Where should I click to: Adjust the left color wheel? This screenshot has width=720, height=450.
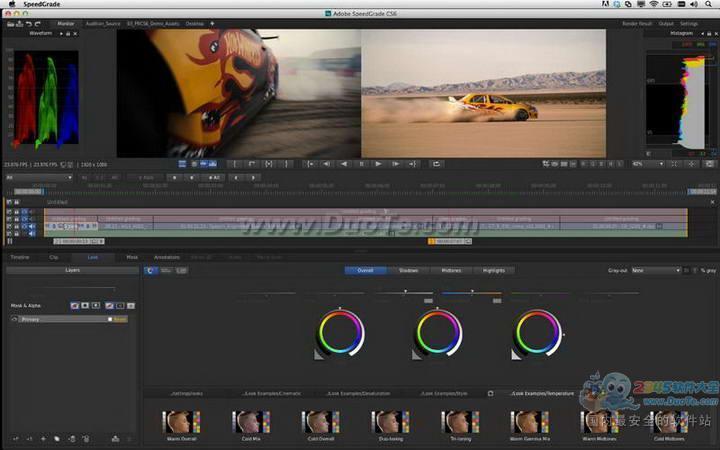click(341, 332)
